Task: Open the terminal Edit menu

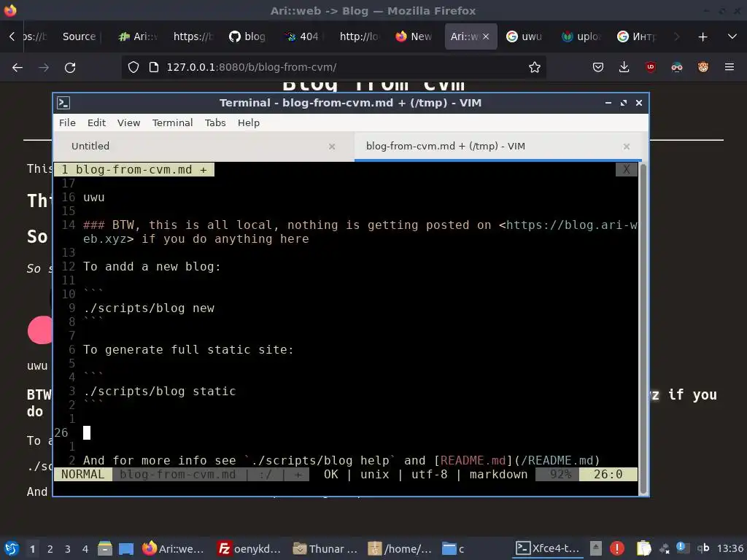Action: (96, 122)
